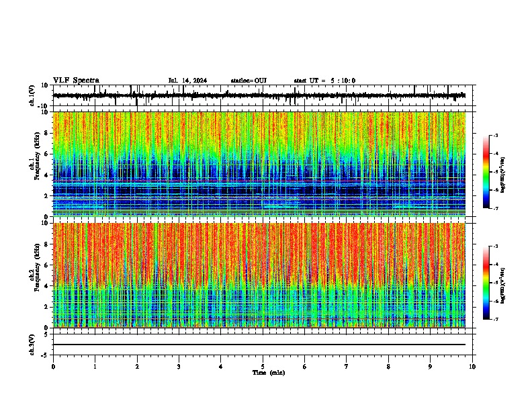The image size is (532, 411).
Task: Click the ch.2 spectrogram panel
Action: pos(259,275)
